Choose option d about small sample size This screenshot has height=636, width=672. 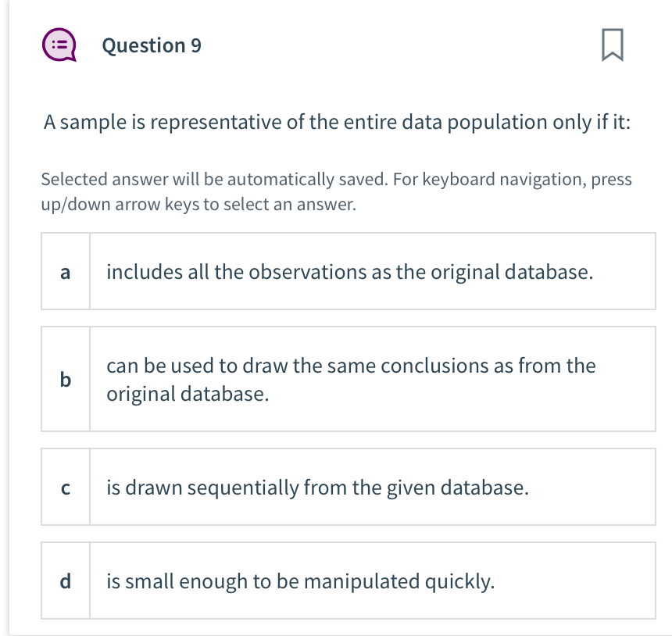tap(348, 581)
